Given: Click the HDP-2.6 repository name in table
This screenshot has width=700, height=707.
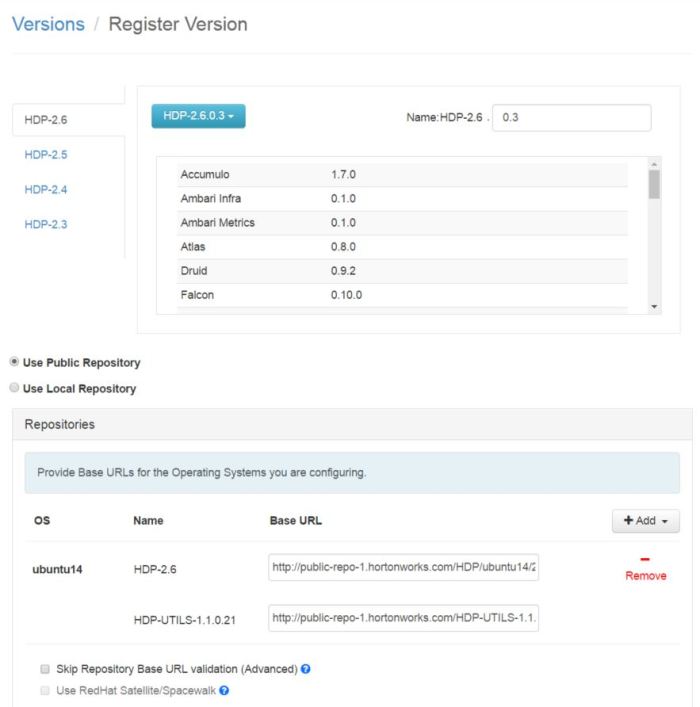Looking at the screenshot, I should click(x=155, y=569).
